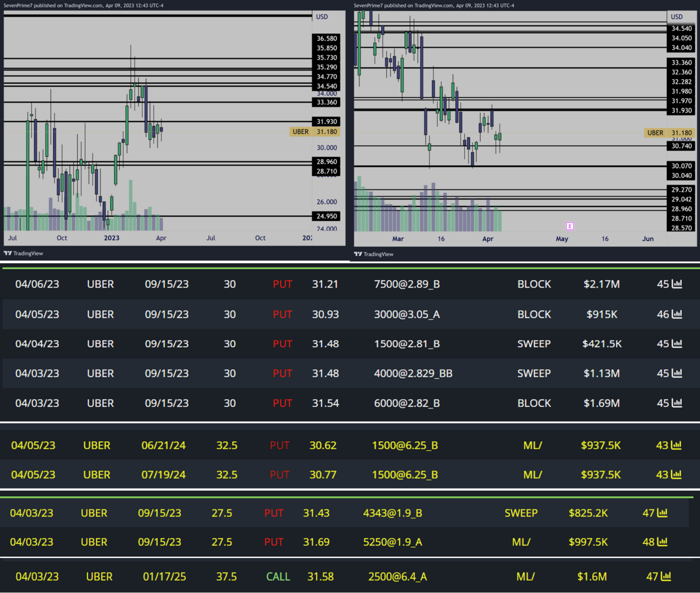Click the 31.69 spot price cell
This screenshot has height=593, width=700.
316,542
